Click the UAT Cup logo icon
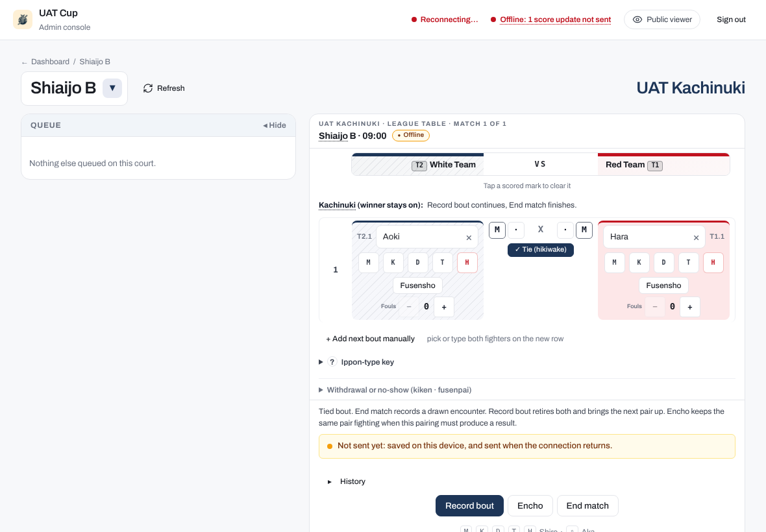Screen dimensions: 766x532 point(23,19)
